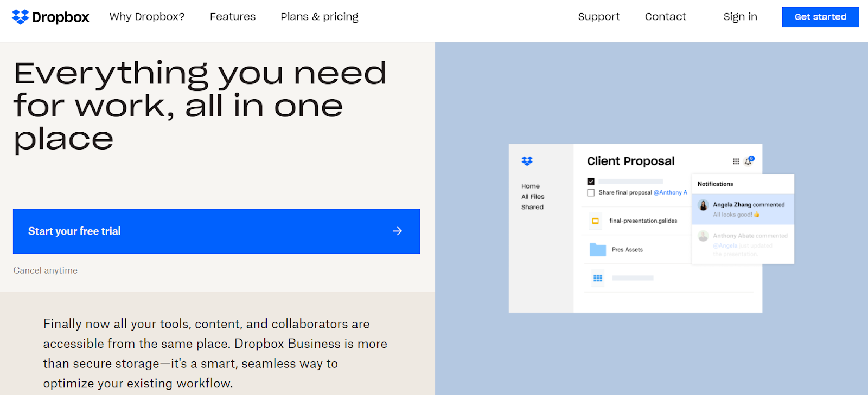868x395 pixels.
Task: Open the Contact page link
Action: point(666,17)
